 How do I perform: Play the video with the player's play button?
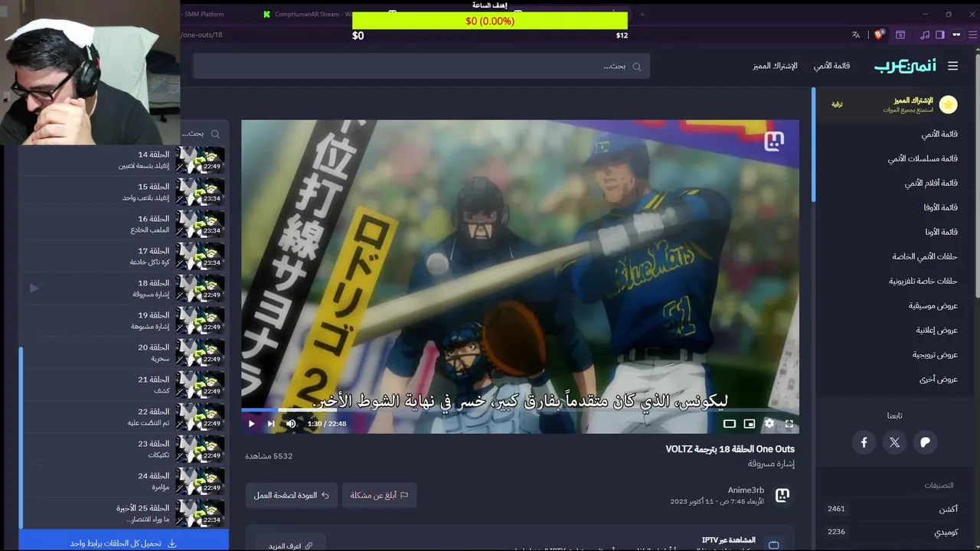(x=251, y=423)
